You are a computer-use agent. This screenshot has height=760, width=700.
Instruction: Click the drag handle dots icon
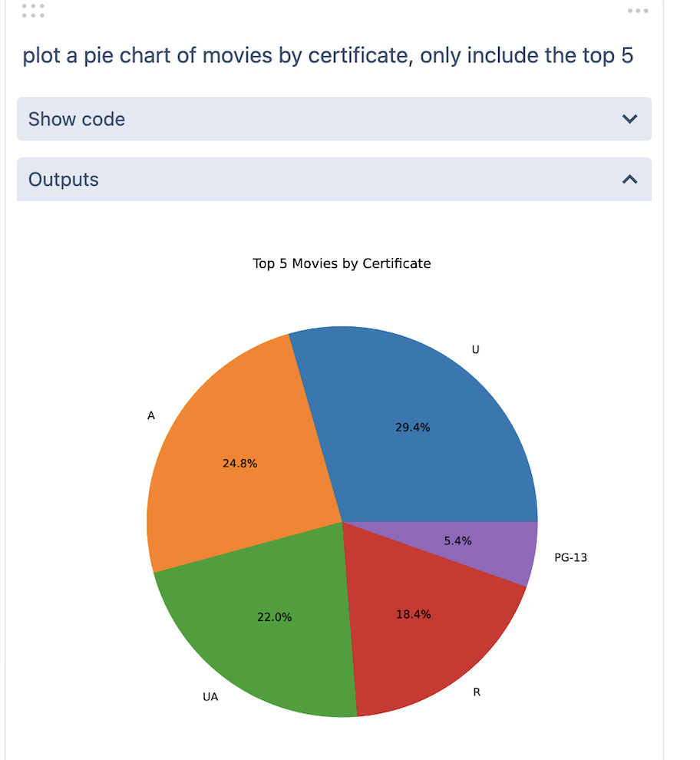coord(33,11)
